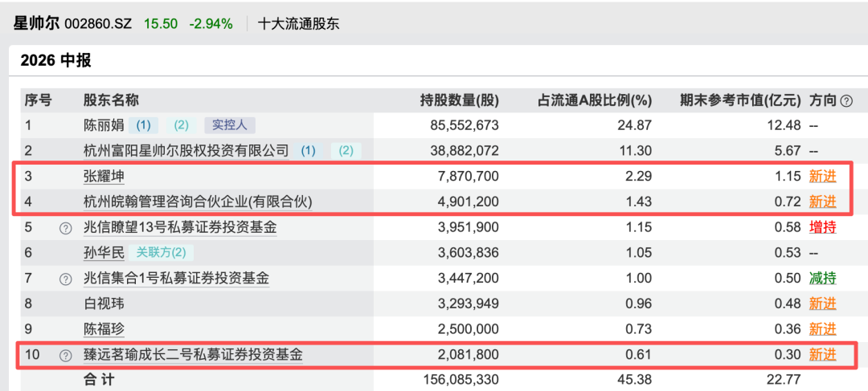
Task: Click the 星帅尔 stock name header
Action: 36,24
